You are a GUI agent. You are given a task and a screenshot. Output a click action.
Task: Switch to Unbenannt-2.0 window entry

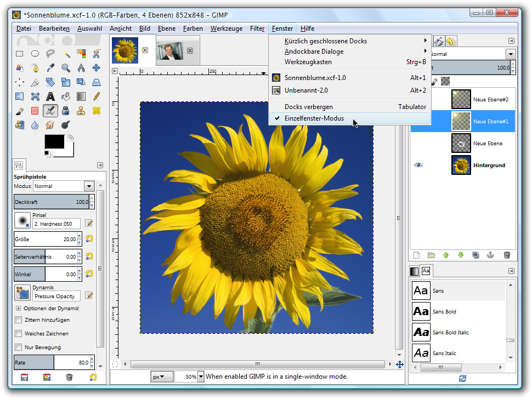tap(350, 90)
